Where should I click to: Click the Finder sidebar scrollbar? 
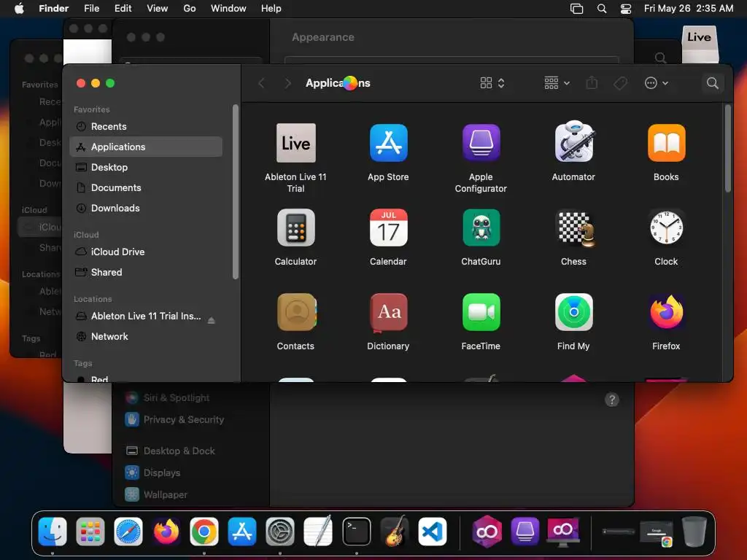[x=235, y=192]
